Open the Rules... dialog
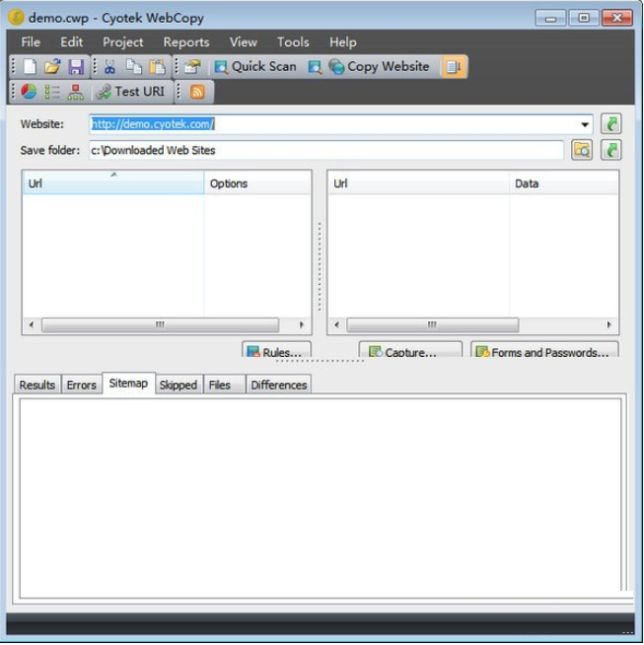The width and height of the screenshot is (644, 645). point(277,352)
